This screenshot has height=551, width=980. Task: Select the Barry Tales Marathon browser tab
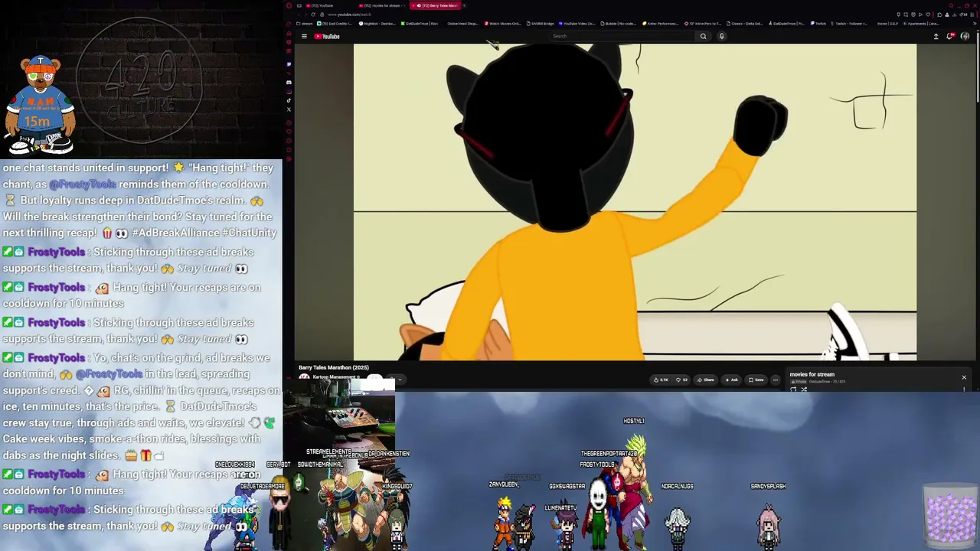click(x=434, y=5)
